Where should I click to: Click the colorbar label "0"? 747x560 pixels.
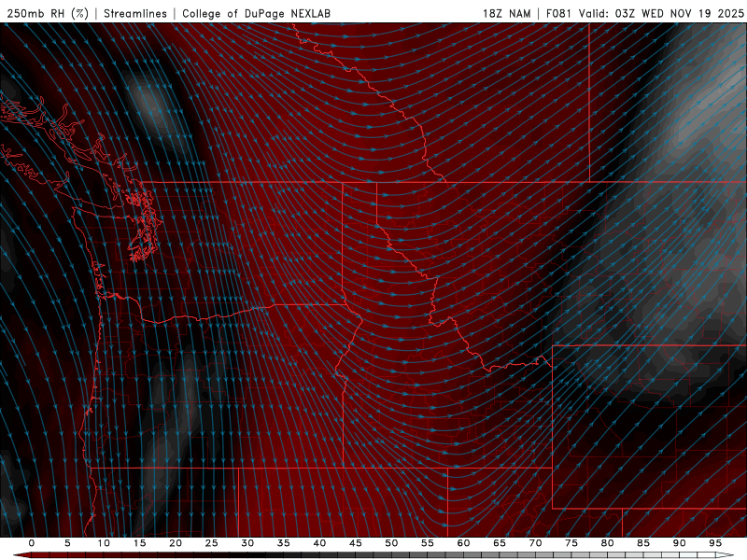(32, 543)
